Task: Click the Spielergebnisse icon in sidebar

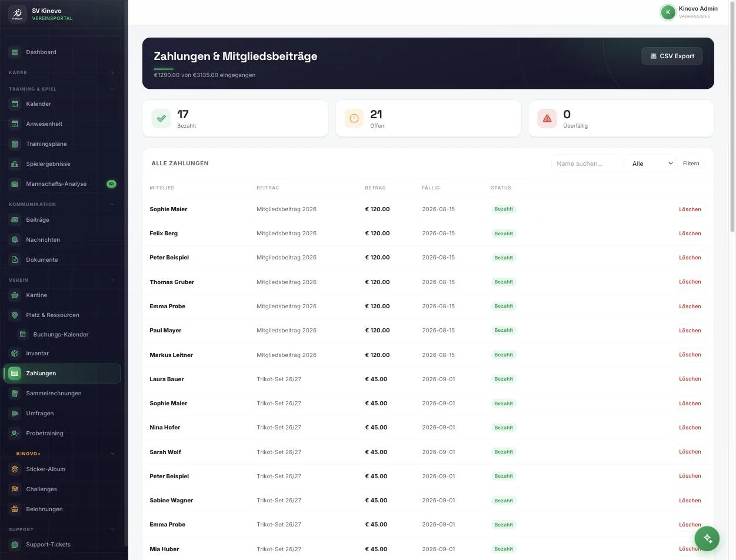Action: 15,164
